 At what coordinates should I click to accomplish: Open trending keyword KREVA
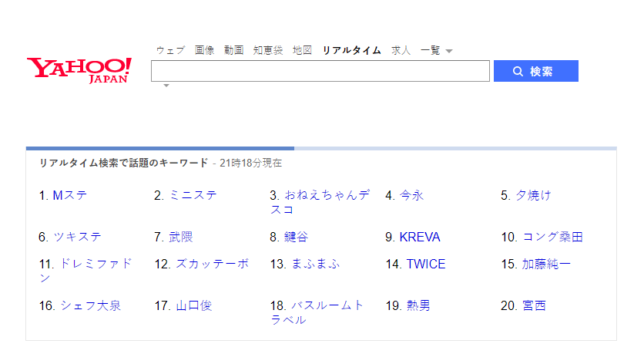point(420,237)
